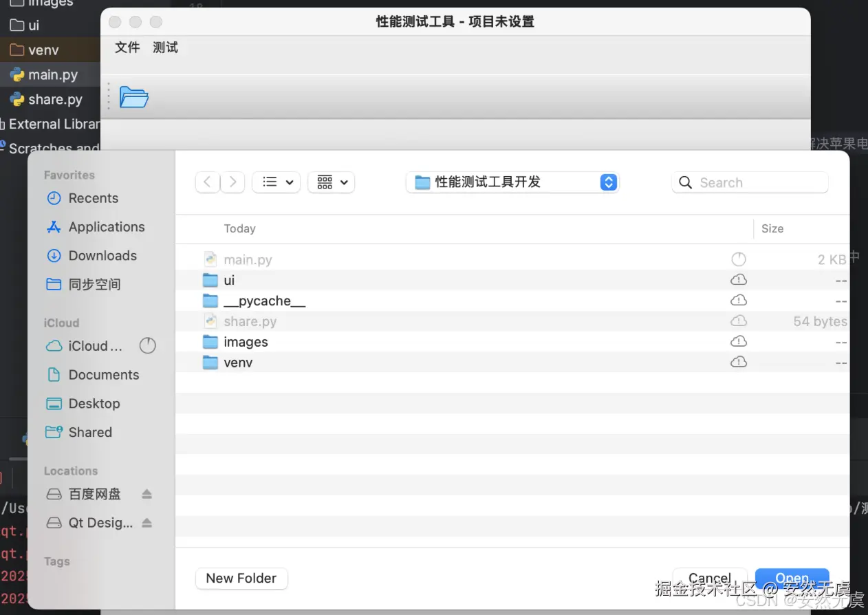Click the share.py row in the file list
The width and height of the screenshot is (868, 615).
(512, 321)
